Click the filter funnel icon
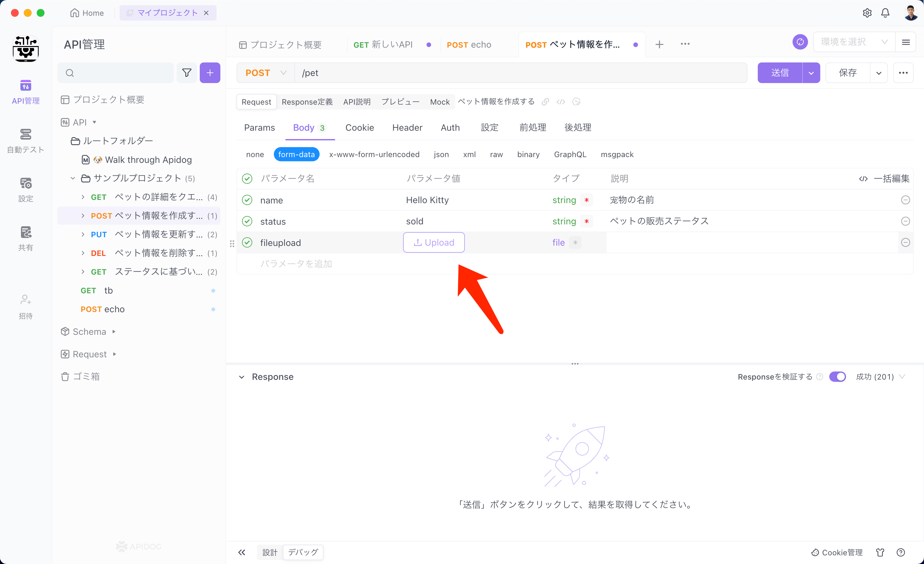This screenshot has height=564, width=924. pyautogui.click(x=187, y=73)
